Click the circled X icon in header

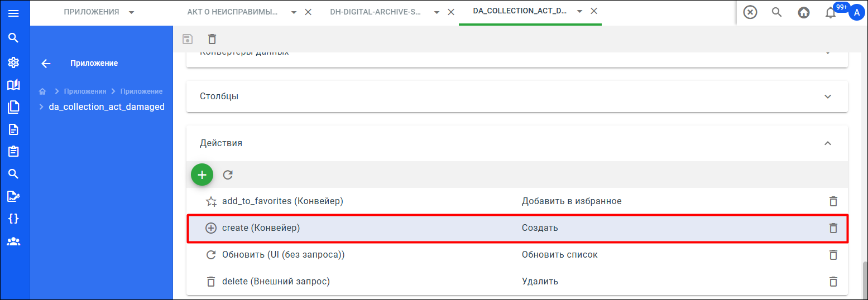click(x=750, y=12)
